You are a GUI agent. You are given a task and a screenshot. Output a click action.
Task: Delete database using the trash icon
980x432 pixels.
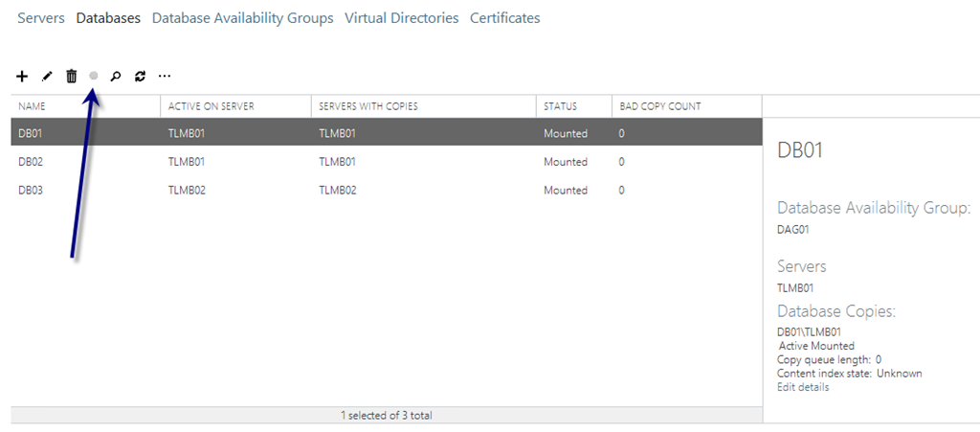click(x=71, y=77)
